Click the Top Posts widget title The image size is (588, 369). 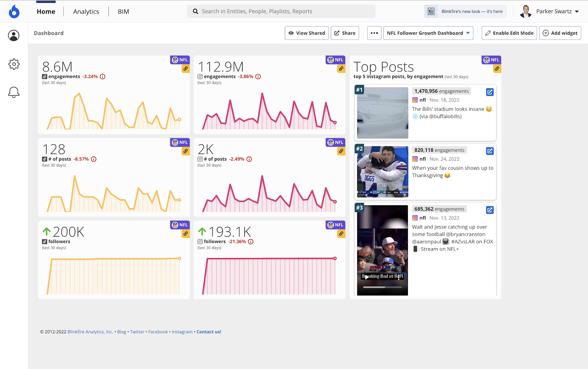click(x=384, y=67)
